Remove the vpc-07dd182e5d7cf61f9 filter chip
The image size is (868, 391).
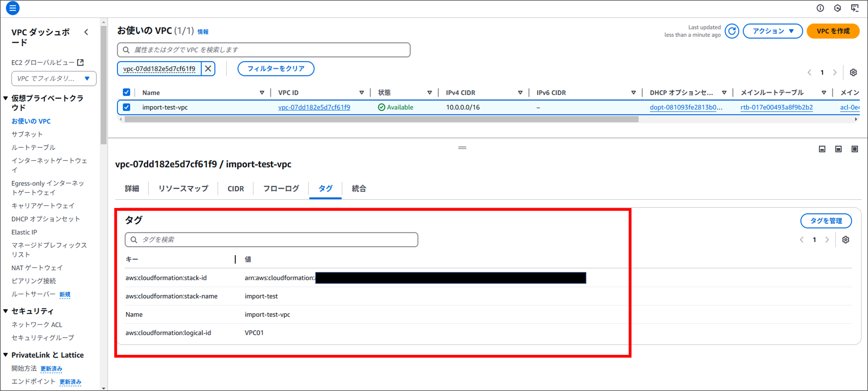pos(208,69)
